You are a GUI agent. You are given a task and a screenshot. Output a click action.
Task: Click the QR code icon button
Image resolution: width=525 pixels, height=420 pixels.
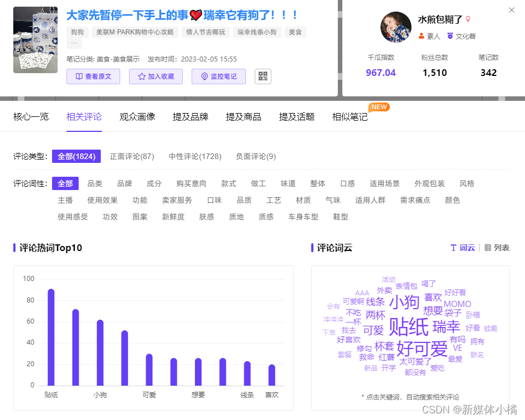click(x=263, y=76)
